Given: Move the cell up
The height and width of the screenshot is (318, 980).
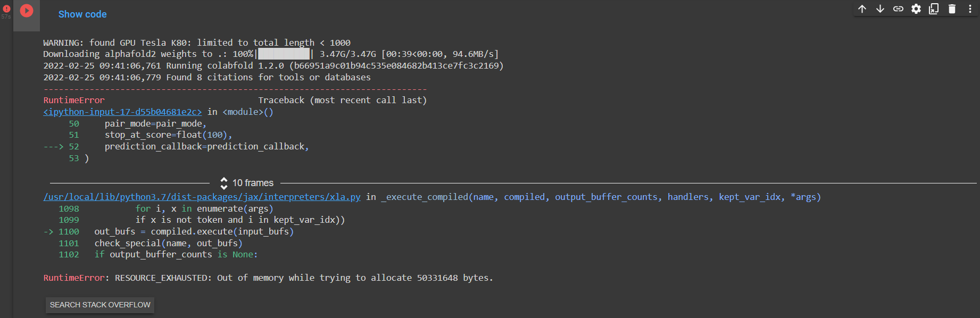Looking at the screenshot, I should tap(862, 9).
